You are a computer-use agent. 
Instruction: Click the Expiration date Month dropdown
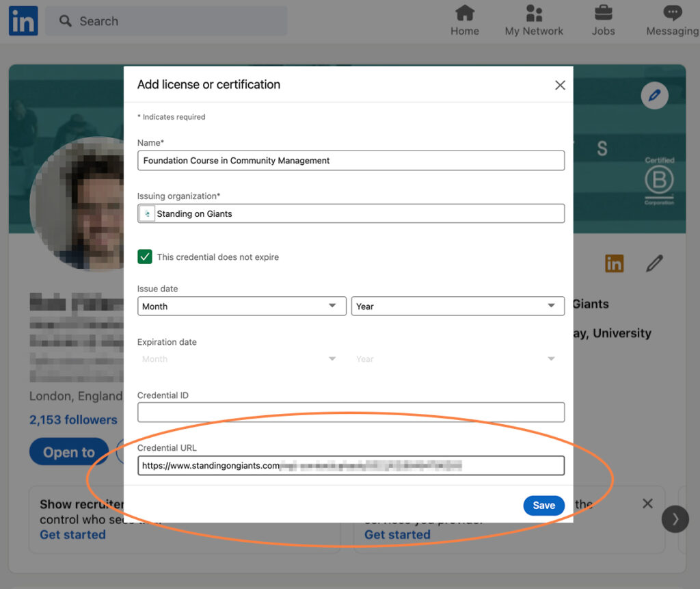point(241,359)
